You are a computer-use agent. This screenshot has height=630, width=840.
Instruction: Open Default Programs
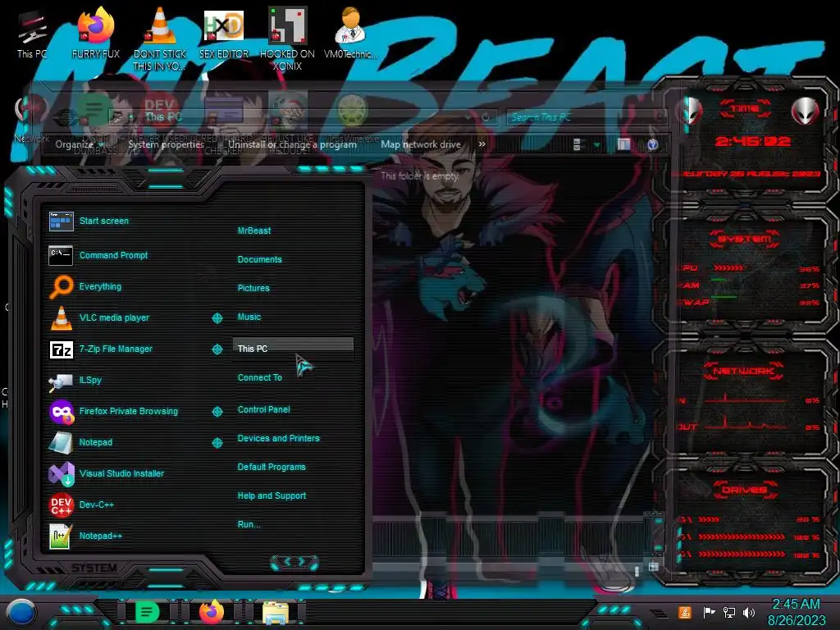click(x=272, y=467)
